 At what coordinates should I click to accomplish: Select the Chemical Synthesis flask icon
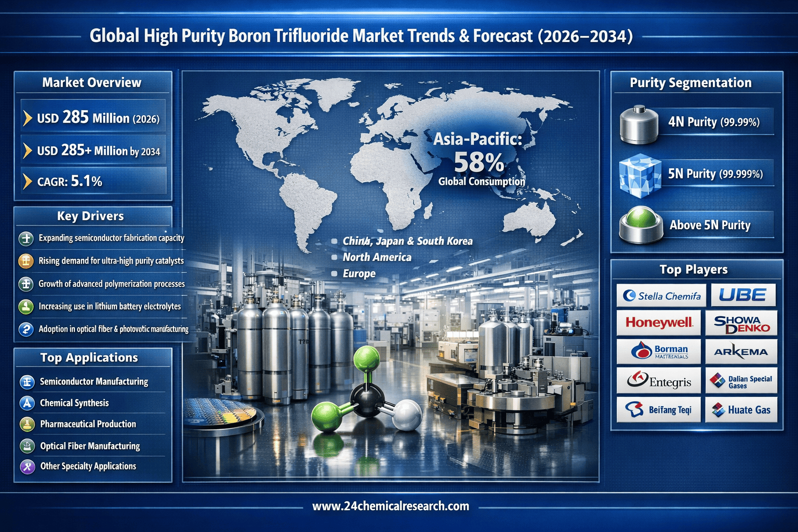(27, 403)
